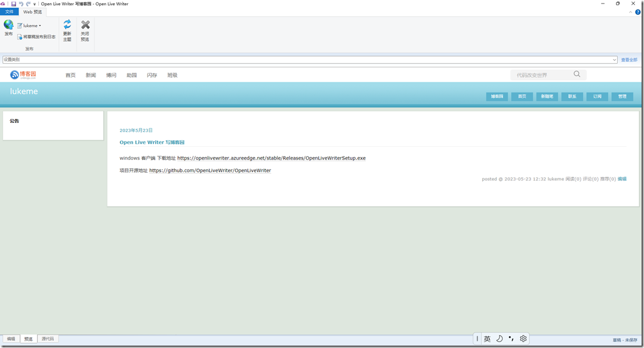Click the 首页 button in blog header
This screenshot has height=348, width=644.
pyautogui.click(x=522, y=97)
